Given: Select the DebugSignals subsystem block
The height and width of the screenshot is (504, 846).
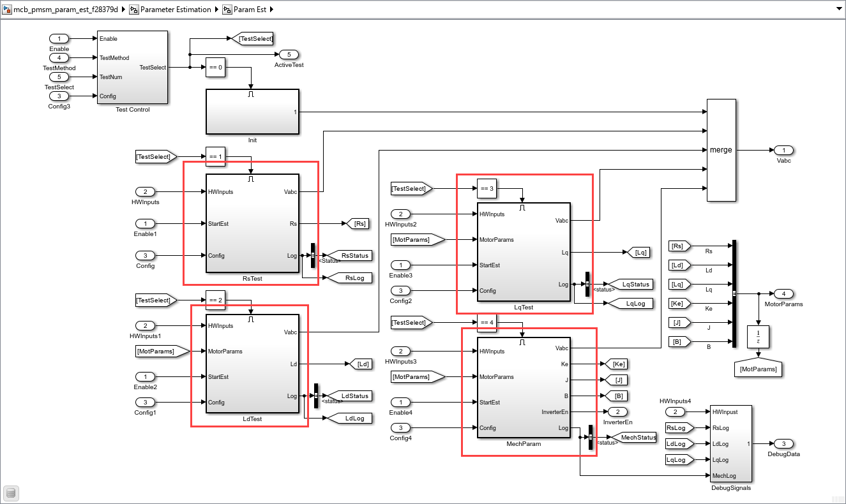Looking at the screenshot, I should (730, 443).
